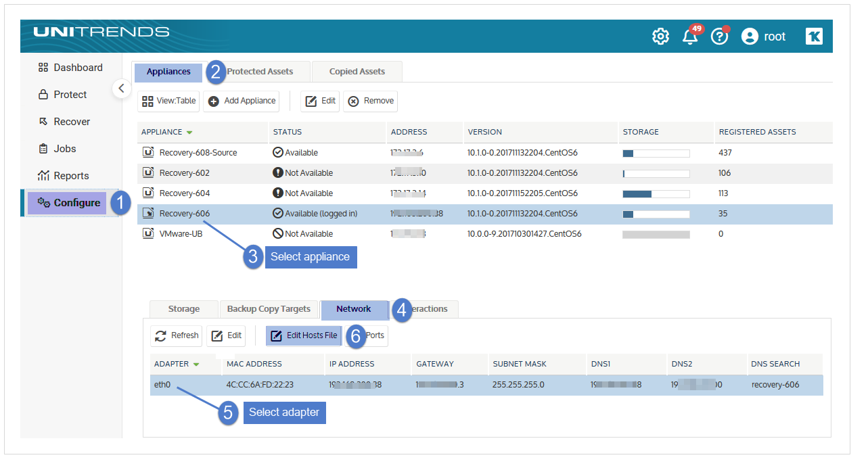This screenshot has height=468, width=868.
Task: Click the Recovery-602 appliance icon
Action: click(148, 173)
